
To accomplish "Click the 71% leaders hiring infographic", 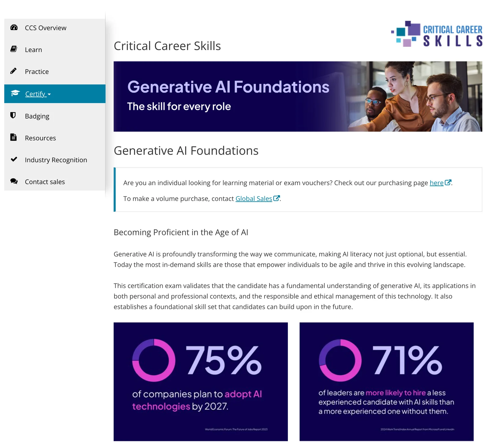I will pos(387,381).
